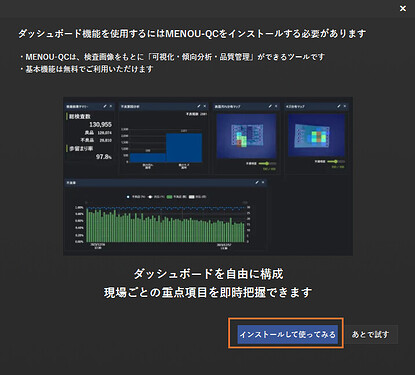Adjust slider under the rightmost heatmap

[x=337, y=162]
